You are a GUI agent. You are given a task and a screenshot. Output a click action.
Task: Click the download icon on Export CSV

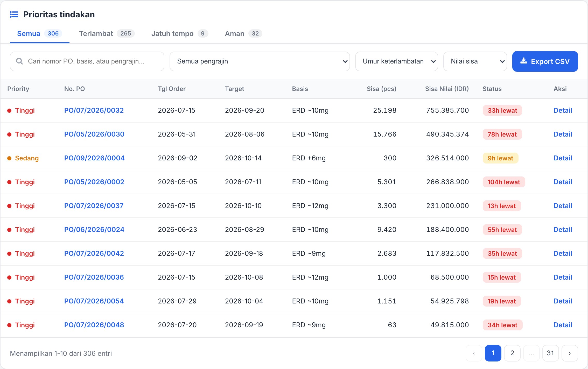pyautogui.click(x=524, y=61)
